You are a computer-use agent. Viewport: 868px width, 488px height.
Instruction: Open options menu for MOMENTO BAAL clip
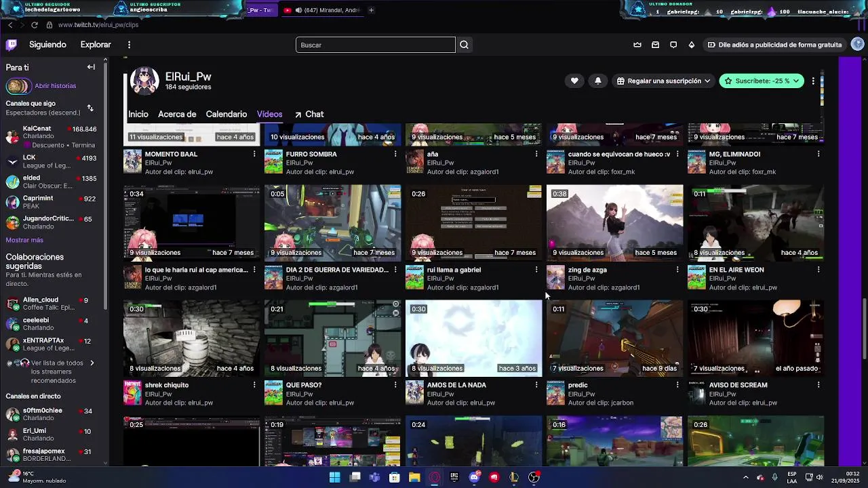point(254,154)
